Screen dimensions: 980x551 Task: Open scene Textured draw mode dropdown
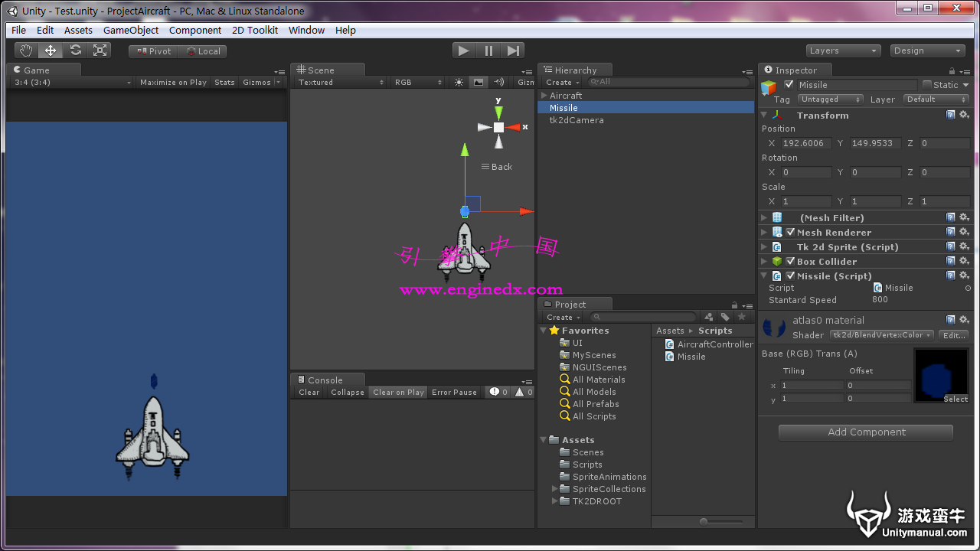[340, 82]
